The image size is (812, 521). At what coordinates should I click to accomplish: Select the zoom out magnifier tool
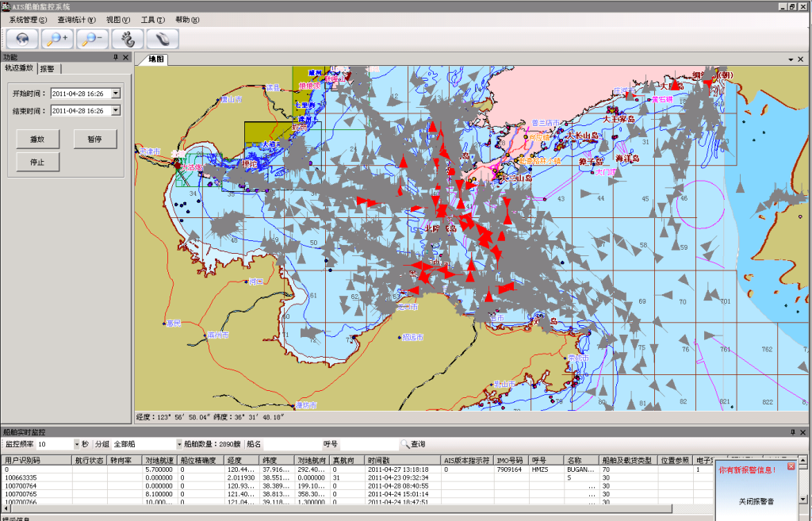(x=92, y=39)
